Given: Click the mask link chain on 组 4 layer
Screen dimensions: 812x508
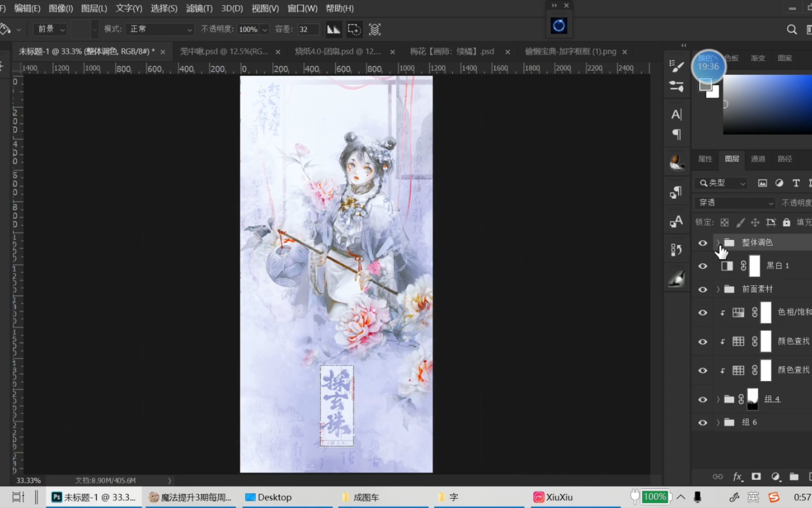Looking at the screenshot, I should (x=741, y=399).
